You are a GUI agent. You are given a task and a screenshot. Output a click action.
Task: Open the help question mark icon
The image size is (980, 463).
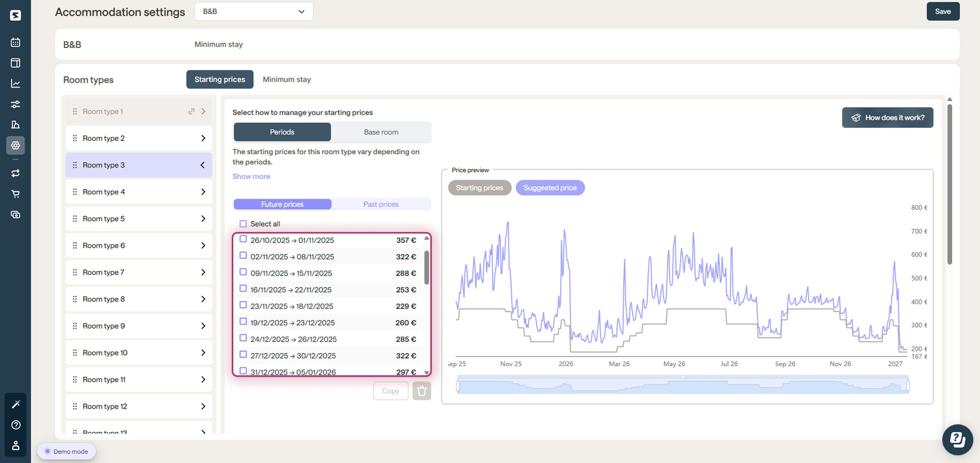[16, 425]
